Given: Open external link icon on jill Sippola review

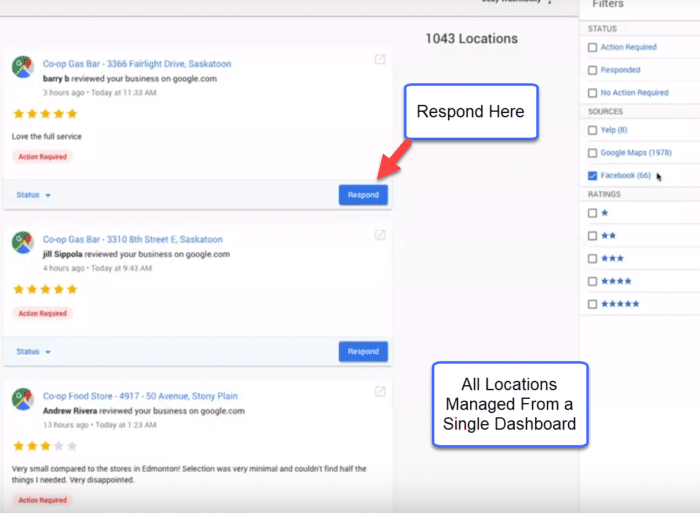Looking at the screenshot, I should (380, 235).
